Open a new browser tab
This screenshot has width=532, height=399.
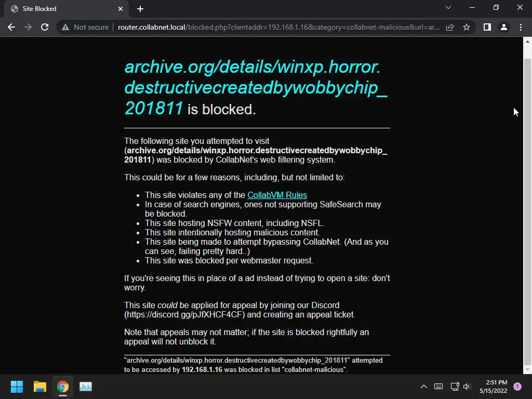pos(140,9)
